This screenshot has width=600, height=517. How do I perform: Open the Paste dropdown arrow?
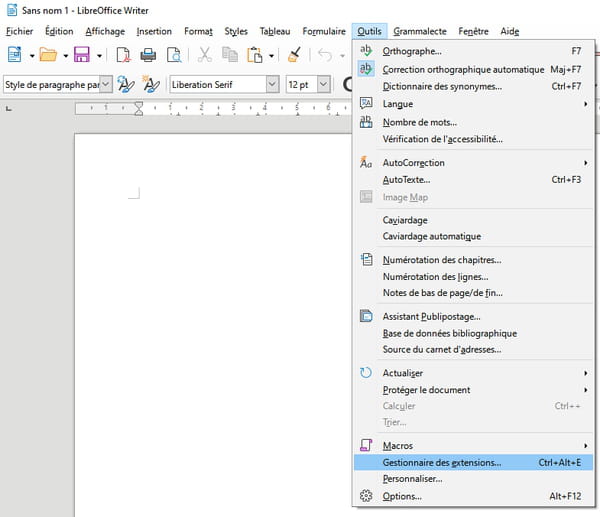pos(271,56)
